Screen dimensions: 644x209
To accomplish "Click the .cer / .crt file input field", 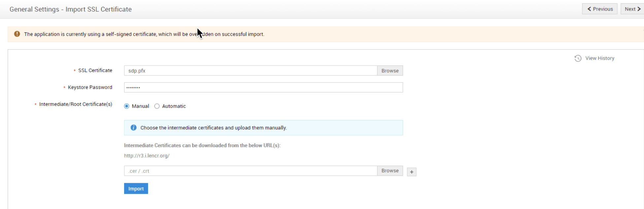I will point(250,171).
